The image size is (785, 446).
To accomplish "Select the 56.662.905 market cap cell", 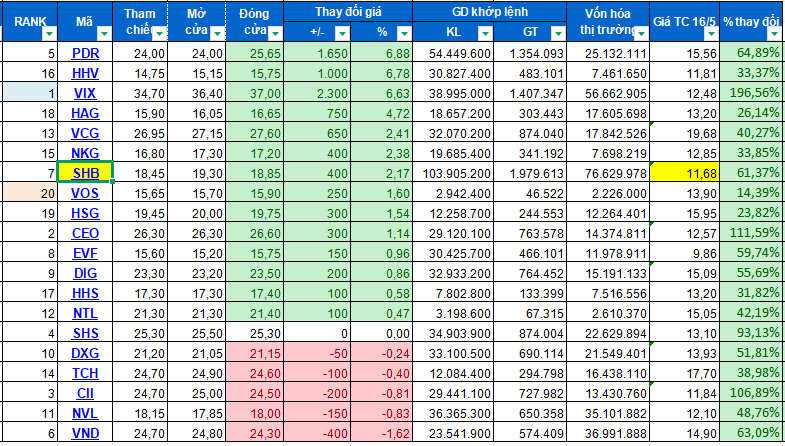I will click(x=608, y=93).
